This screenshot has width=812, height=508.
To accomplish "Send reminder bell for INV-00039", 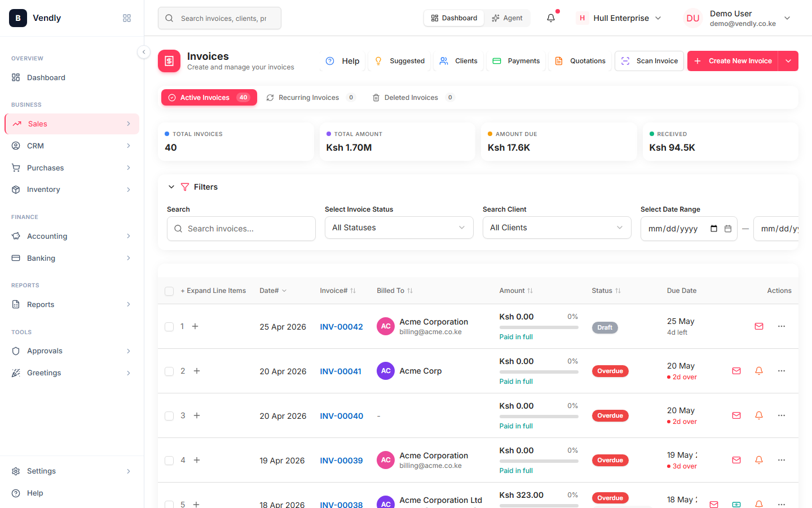I will tap(759, 460).
